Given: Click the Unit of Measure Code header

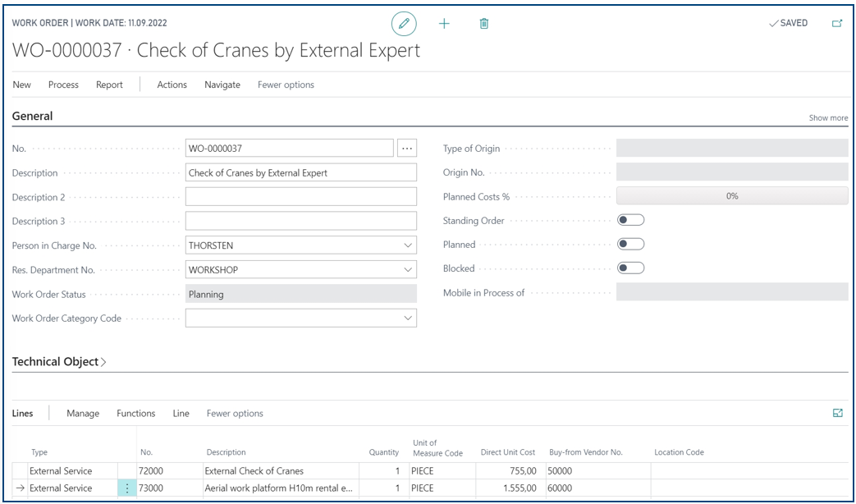Looking at the screenshot, I should [437, 447].
